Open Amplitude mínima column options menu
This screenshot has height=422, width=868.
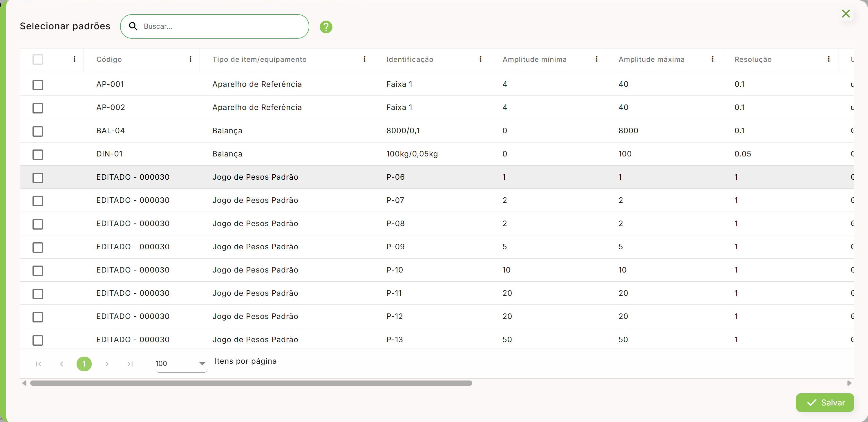[x=597, y=59]
